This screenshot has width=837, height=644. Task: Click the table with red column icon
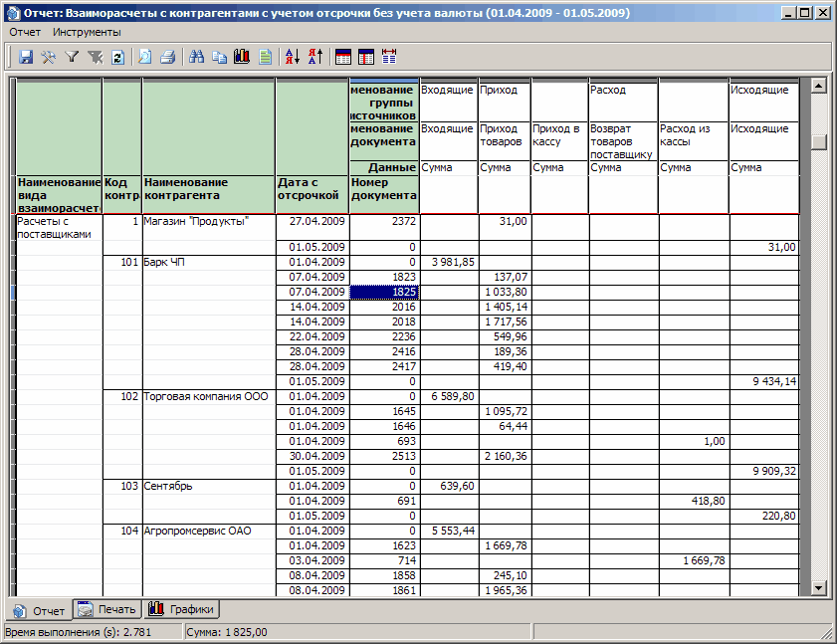tap(366, 57)
